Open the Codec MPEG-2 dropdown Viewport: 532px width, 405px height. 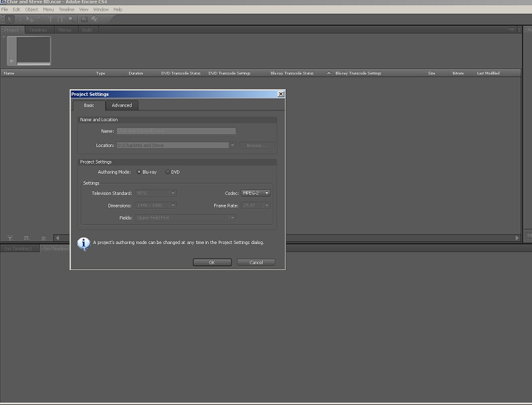(x=255, y=194)
